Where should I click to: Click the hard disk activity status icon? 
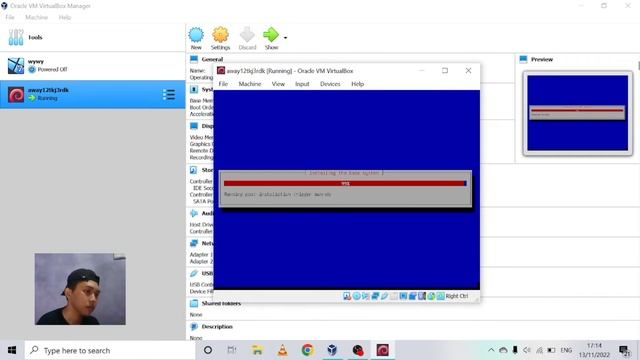[x=347, y=296]
